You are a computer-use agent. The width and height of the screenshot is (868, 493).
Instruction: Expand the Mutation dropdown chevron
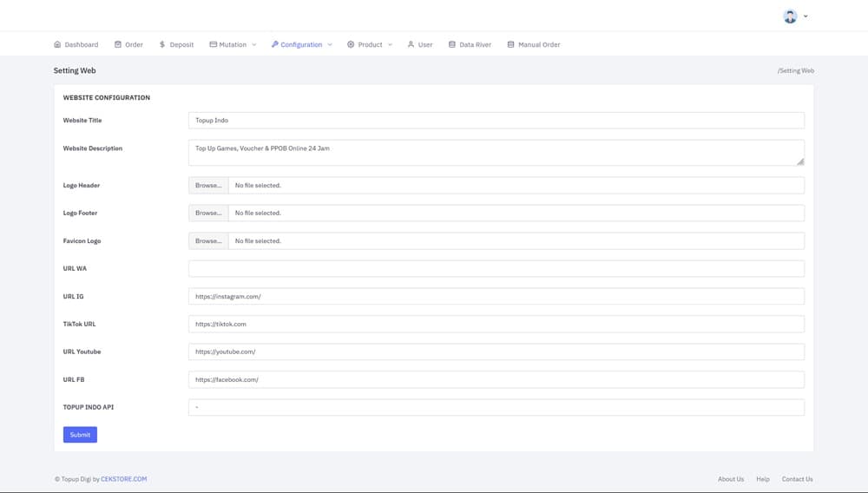(x=254, y=44)
